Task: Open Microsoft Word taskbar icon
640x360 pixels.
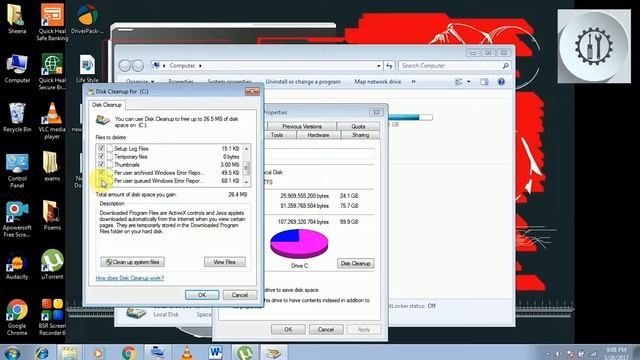Action: pyautogui.click(x=215, y=353)
